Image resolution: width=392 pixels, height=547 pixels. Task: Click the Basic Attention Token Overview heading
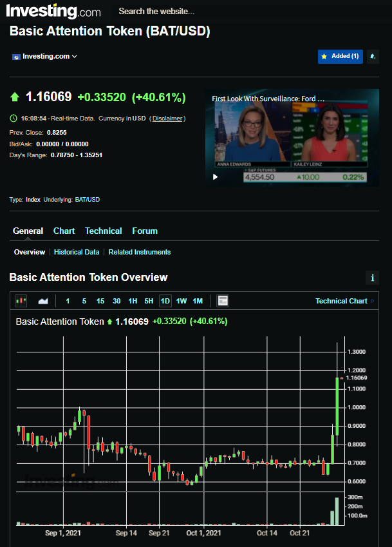coord(88,277)
